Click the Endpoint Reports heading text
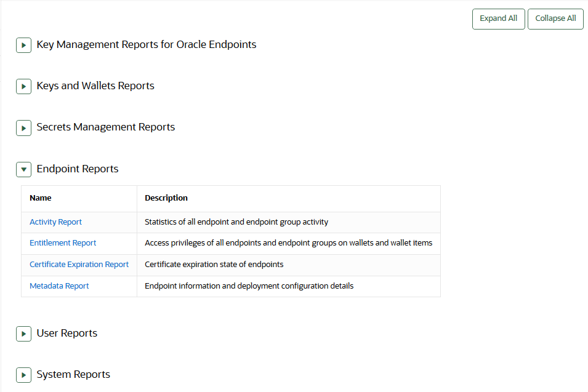 tap(77, 169)
